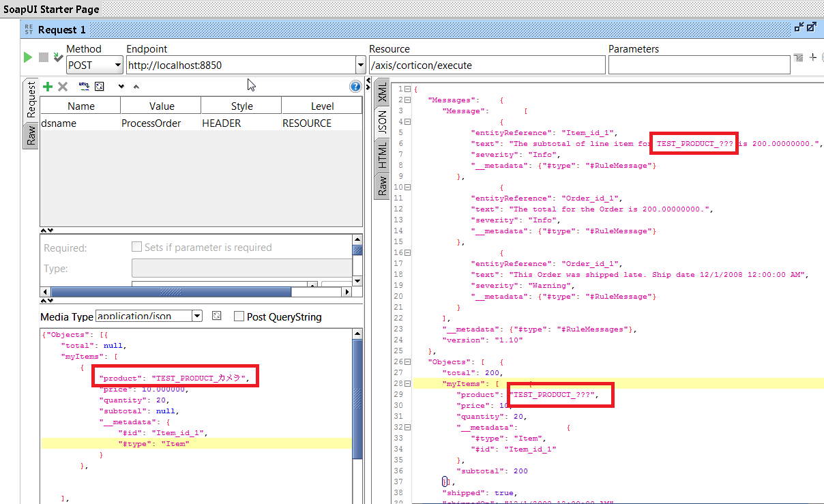Image resolution: width=824 pixels, height=504 pixels.
Task: Add a new parameter with the green plus icon
Action: pyautogui.click(x=47, y=86)
